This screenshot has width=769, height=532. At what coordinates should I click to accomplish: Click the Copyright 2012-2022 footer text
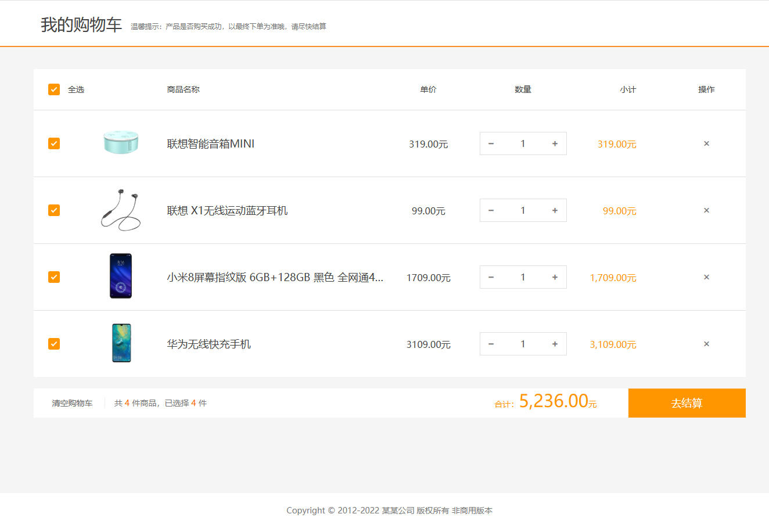[x=389, y=511]
